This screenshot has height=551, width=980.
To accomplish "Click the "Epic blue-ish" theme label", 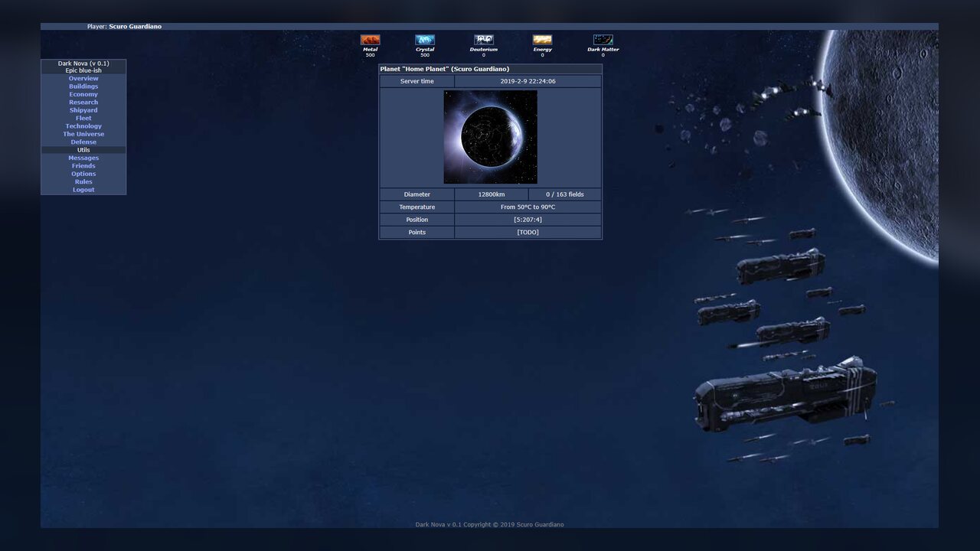I will pos(83,70).
